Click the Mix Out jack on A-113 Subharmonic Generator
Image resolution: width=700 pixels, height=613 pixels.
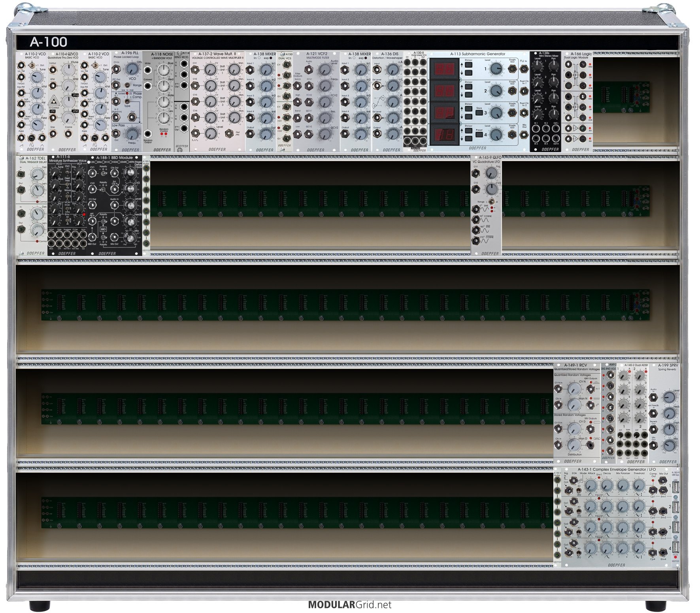(524, 134)
